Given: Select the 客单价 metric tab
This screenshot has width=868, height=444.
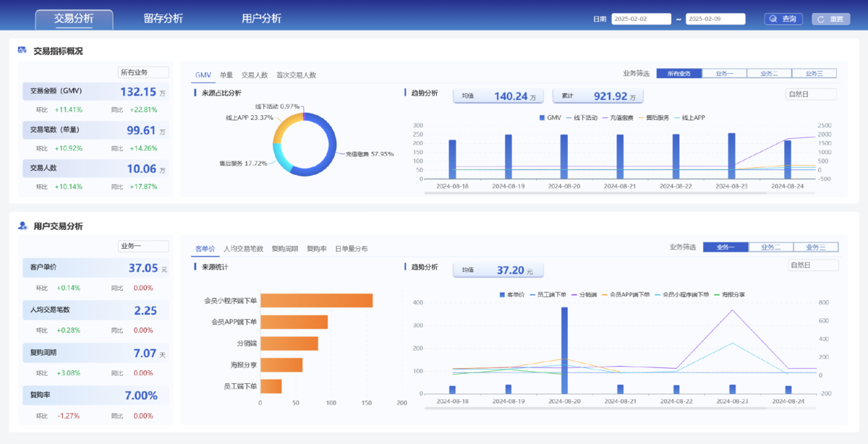Looking at the screenshot, I should [x=205, y=249].
